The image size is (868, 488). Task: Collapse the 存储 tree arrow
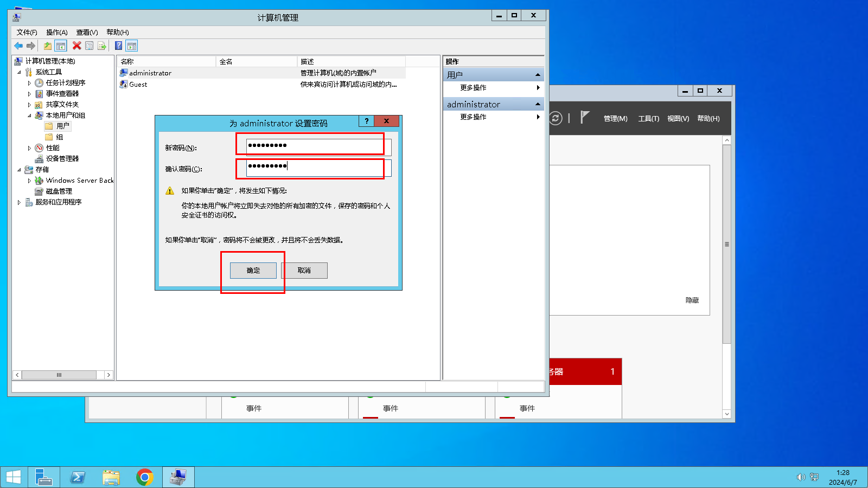(19, 170)
